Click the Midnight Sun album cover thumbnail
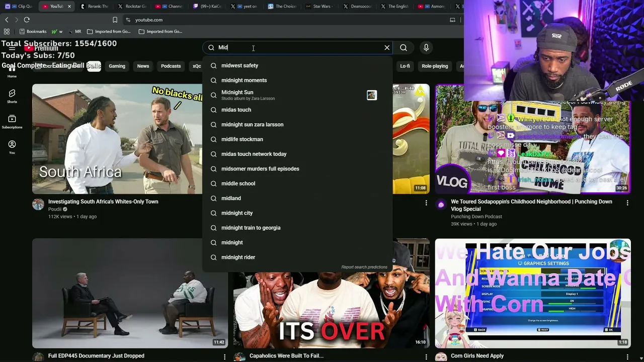The height and width of the screenshot is (362, 644). pyautogui.click(x=372, y=95)
